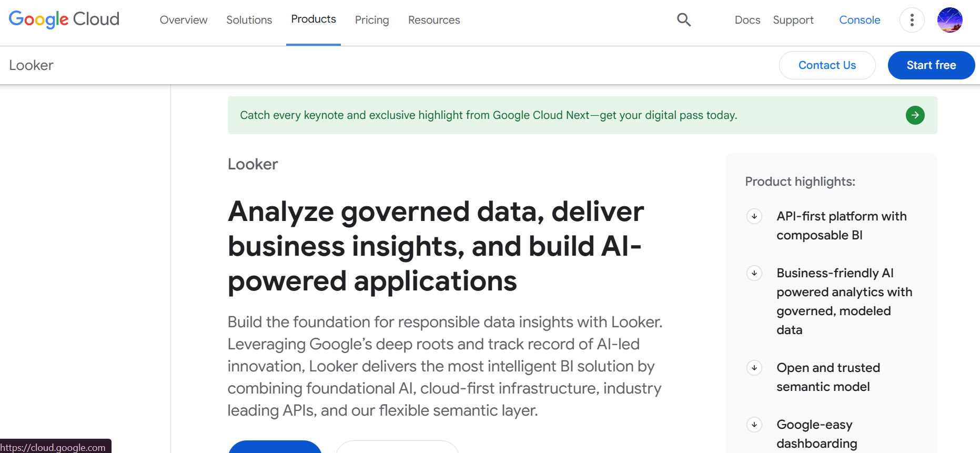Open the three-dot more options menu

click(x=912, y=20)
